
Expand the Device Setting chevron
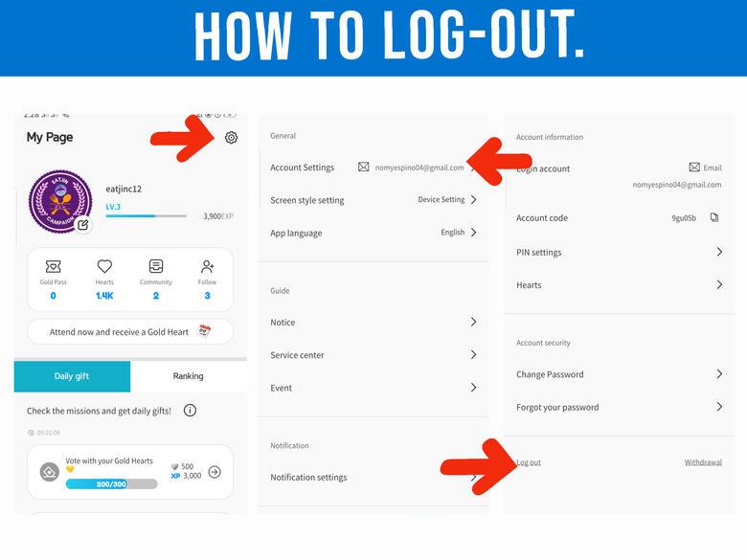tap(473, 199)
